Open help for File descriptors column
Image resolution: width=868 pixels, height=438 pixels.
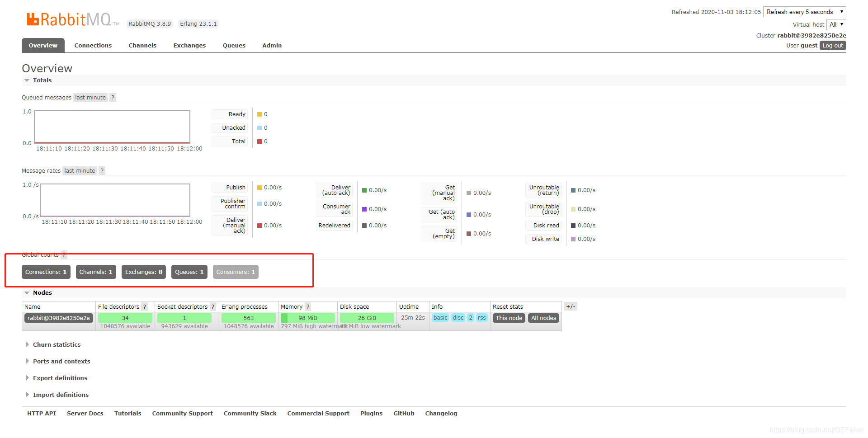click(x=145, y=306)
